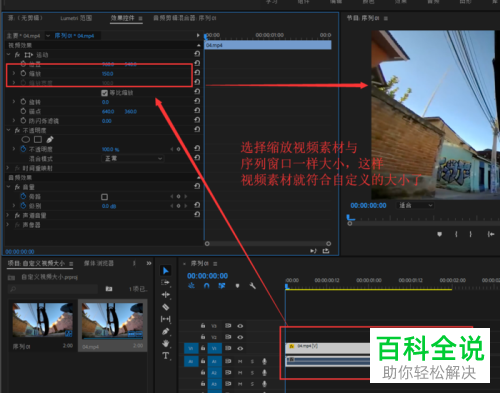The height and width of the screenshot is (393, 500).
Task: Switch to 音频剪辑混合器 tab
Action: 184,18
